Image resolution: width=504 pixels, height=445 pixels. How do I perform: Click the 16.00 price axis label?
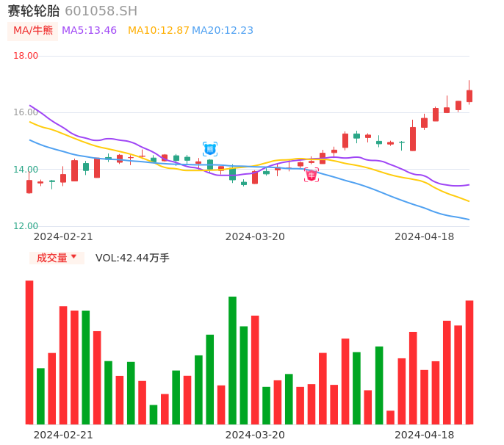(26, 112)
